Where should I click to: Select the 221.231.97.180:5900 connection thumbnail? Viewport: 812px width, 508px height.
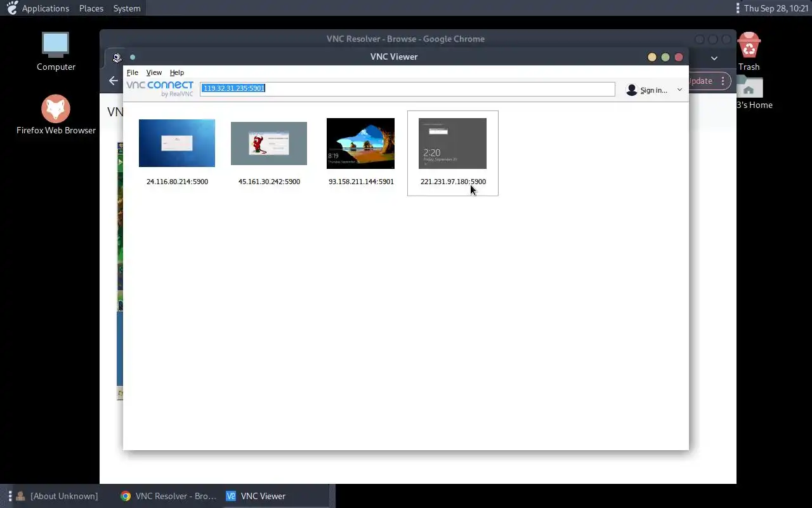(452, 144)
